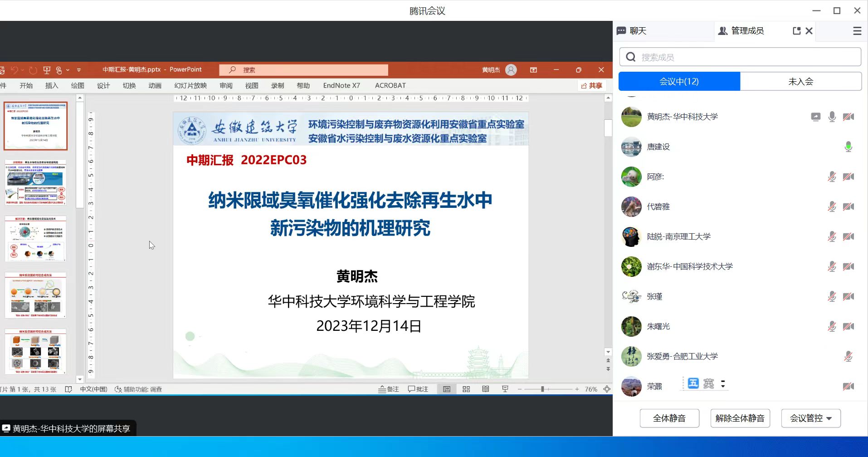The image size is (868, 457).
Task: Click the slide sorter view icon
Action: click(466, 389)
